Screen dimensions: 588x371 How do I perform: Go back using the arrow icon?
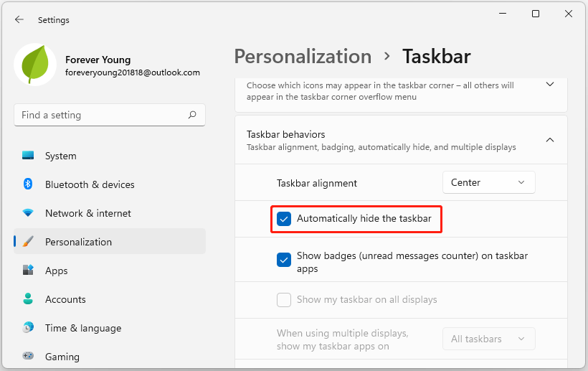tap(19, 20)
